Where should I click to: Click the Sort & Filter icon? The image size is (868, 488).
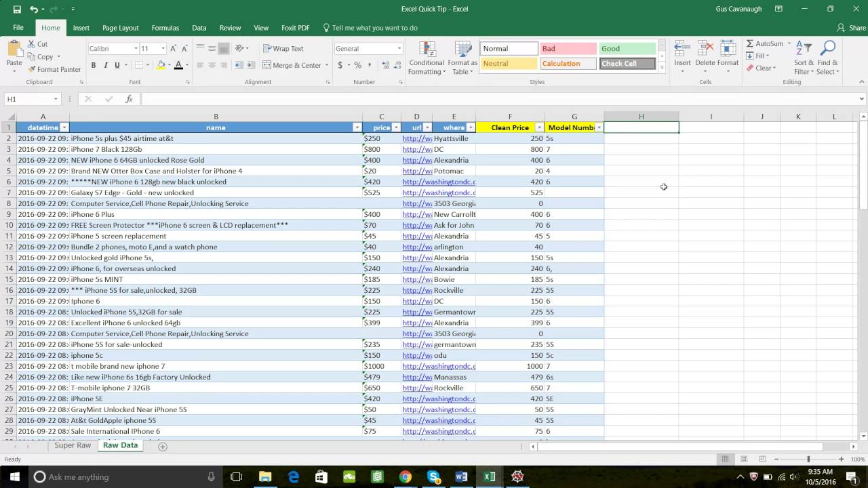804,58
